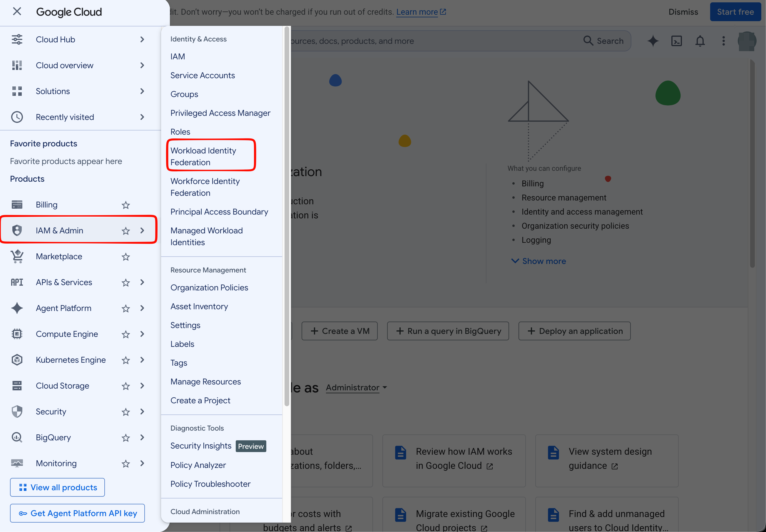Activate Cloud Shell terminal icon
The image size is (766, 532).
coord(676,41)
